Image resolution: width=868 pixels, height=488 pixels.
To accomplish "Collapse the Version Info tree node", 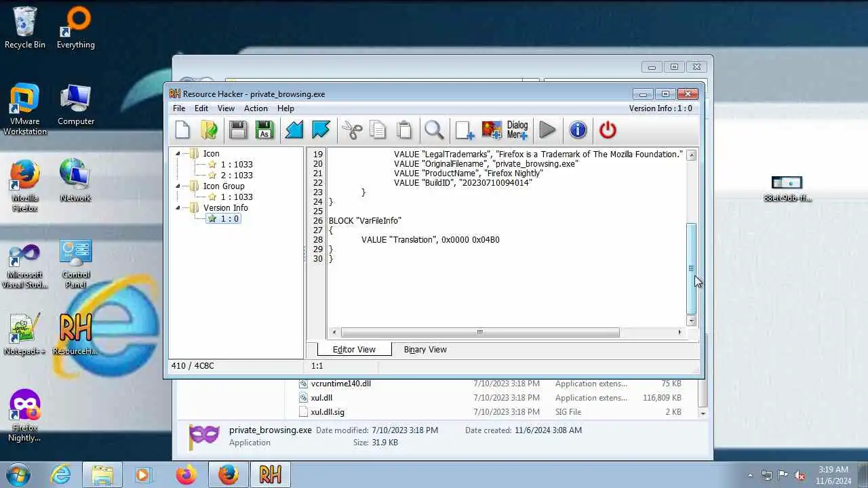I will pyautogui.click(x=178, y=208).
